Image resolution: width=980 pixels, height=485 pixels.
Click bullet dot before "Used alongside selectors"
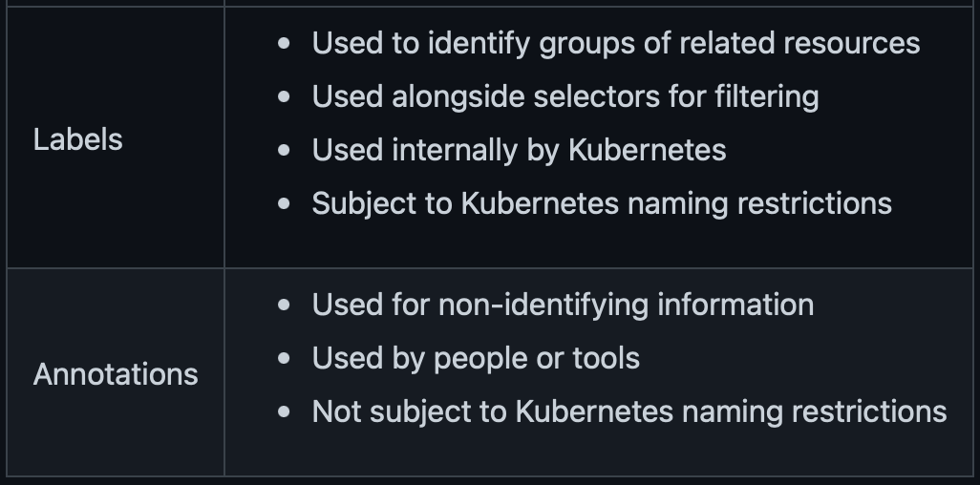pos(284,96)
